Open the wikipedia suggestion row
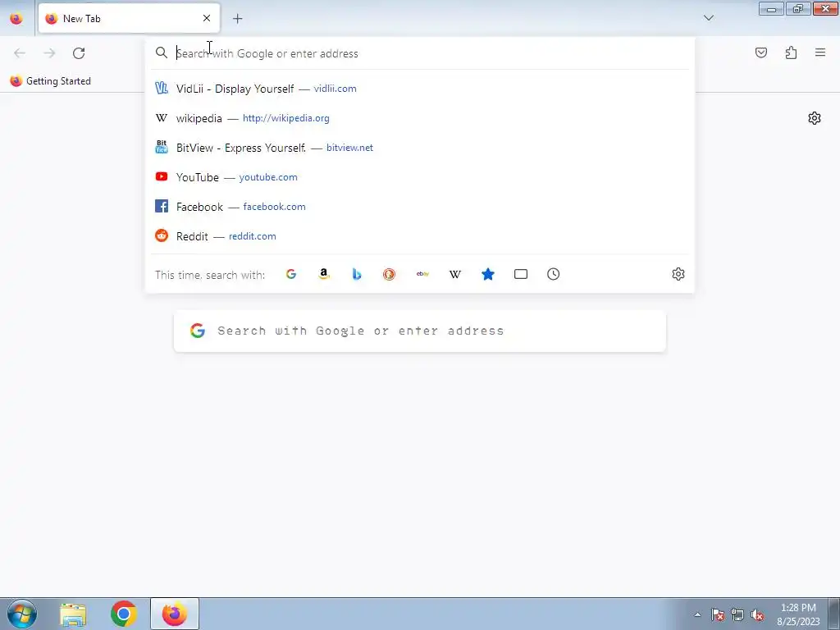Viewport: 840px width, 630px height. pos(420,118)
